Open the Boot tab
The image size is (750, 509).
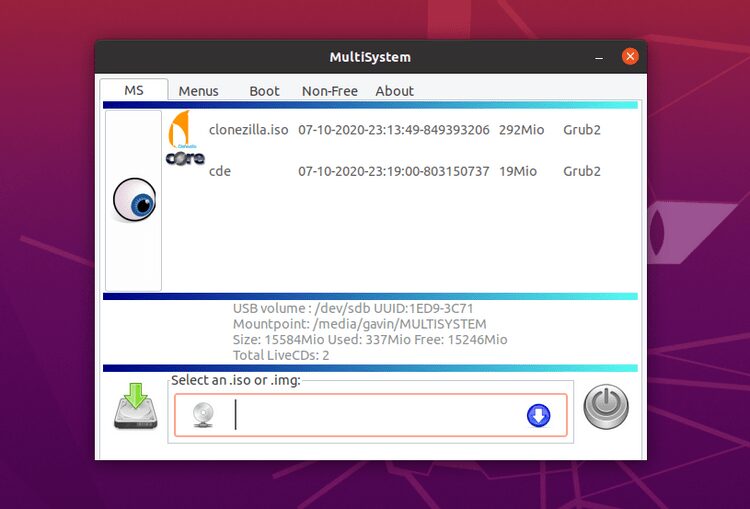click(x=265, y=91)
